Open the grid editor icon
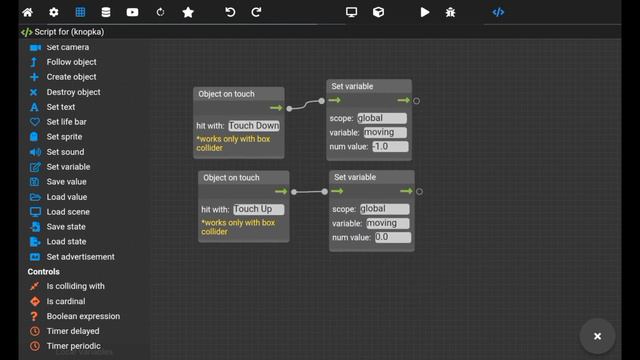The width and height of the screenshot is (640, 360). click(80, 12)
